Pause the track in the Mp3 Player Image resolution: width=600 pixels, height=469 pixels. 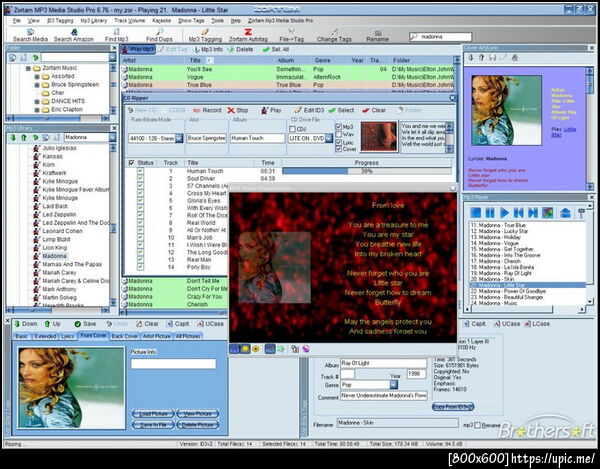[490, 213]
